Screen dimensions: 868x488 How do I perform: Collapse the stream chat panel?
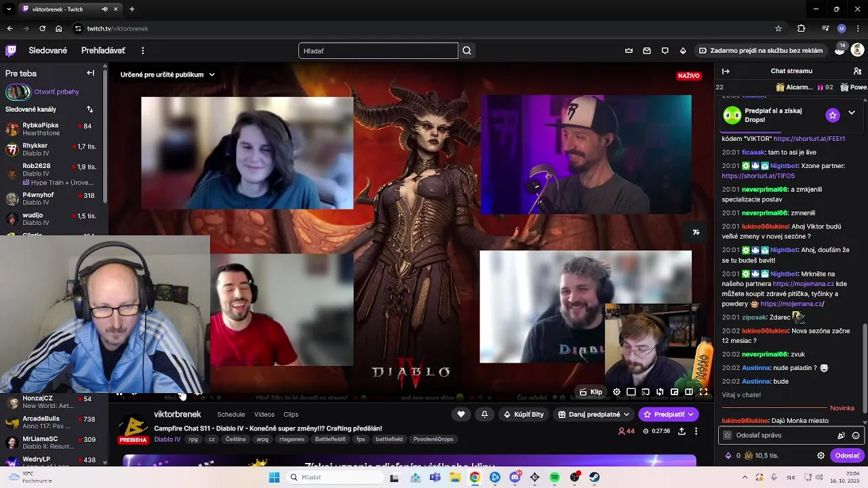click(x=726, y=70)
